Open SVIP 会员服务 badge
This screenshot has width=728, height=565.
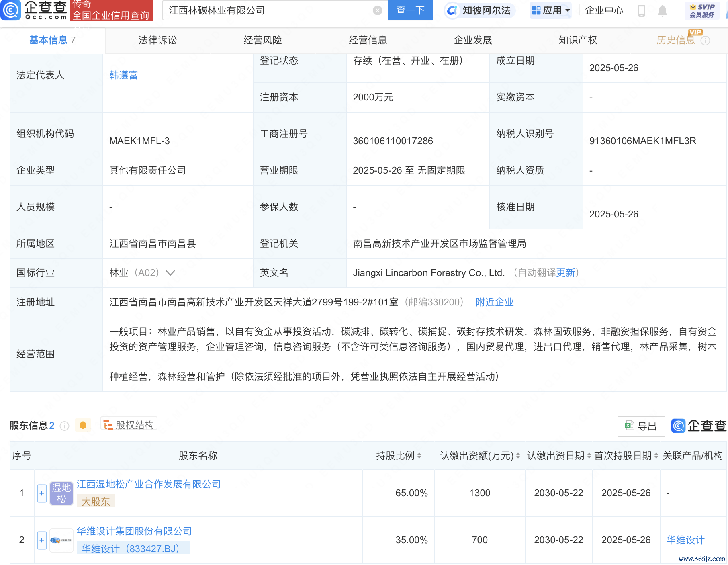pyautogui.click(x=702, y=10)
